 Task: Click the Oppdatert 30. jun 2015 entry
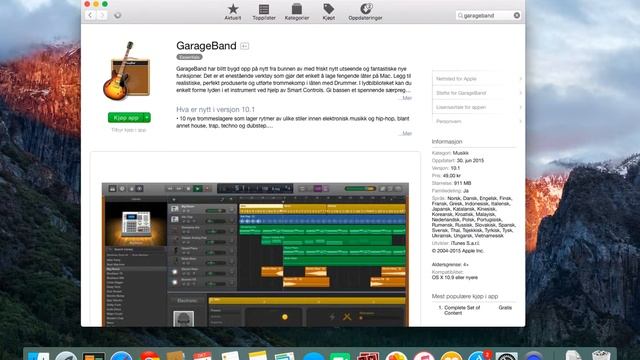pyautogui.click(x=458, y=160)
